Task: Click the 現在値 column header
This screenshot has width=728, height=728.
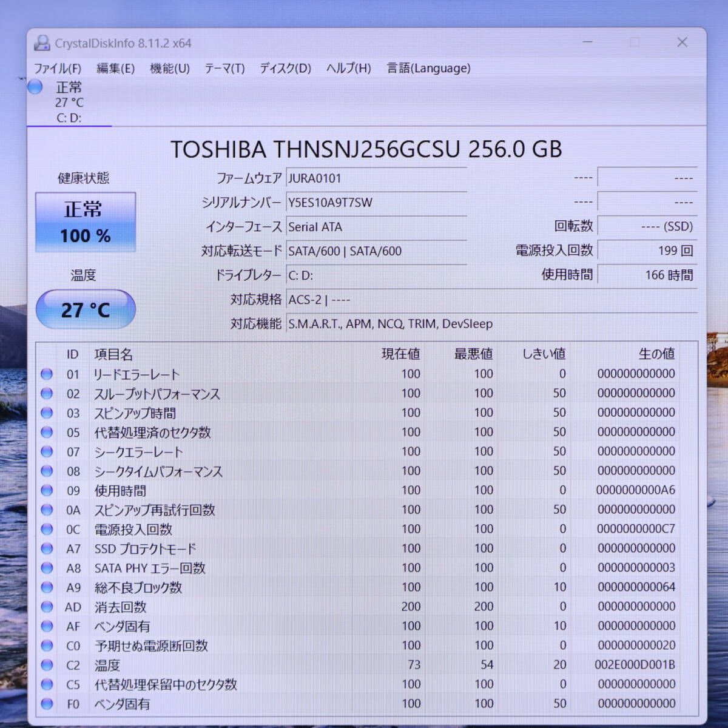Action: click(400, 354)
